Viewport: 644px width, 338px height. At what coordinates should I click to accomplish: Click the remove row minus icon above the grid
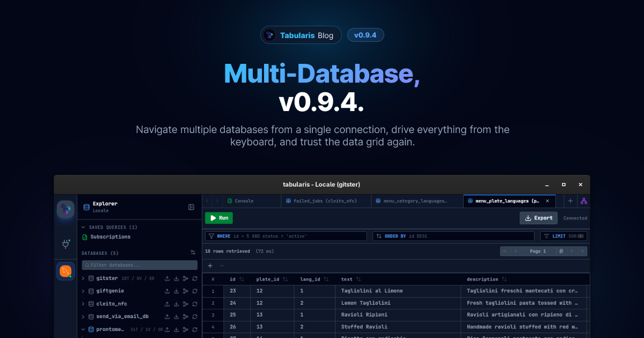point(221,266)
